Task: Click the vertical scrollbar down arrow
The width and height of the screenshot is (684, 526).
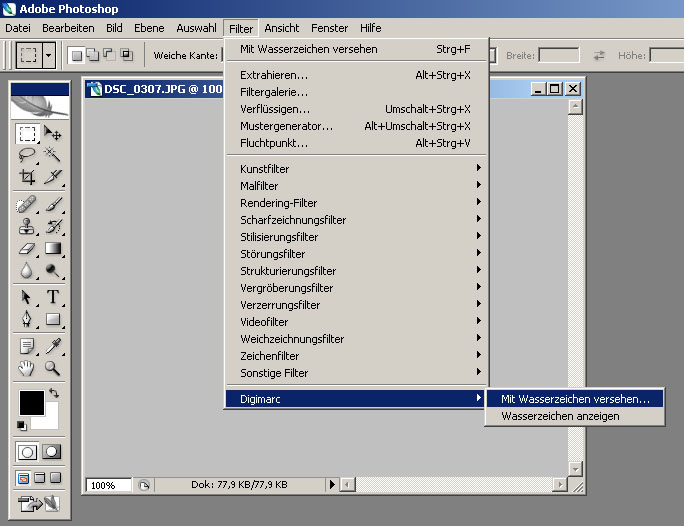Action: point(575,469)
